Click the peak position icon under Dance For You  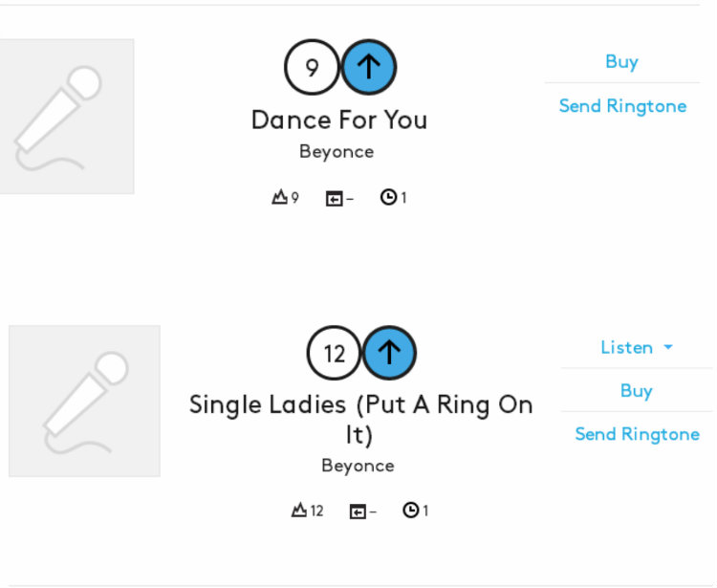click(x=280, y=198)
